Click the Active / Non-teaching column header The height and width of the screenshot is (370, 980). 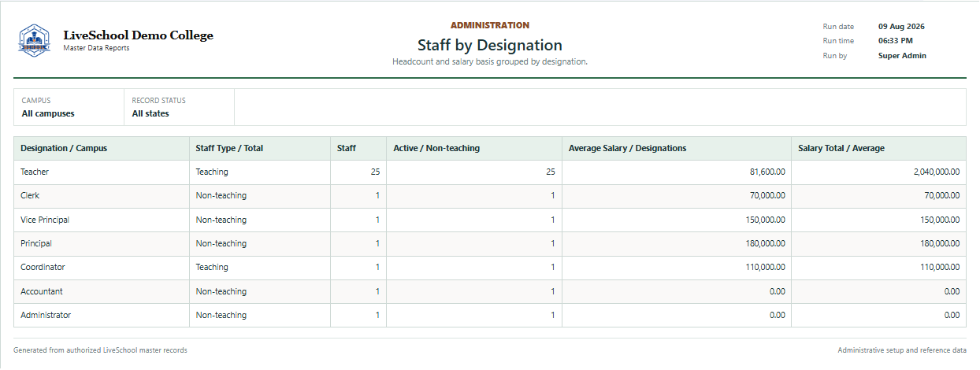474,148
